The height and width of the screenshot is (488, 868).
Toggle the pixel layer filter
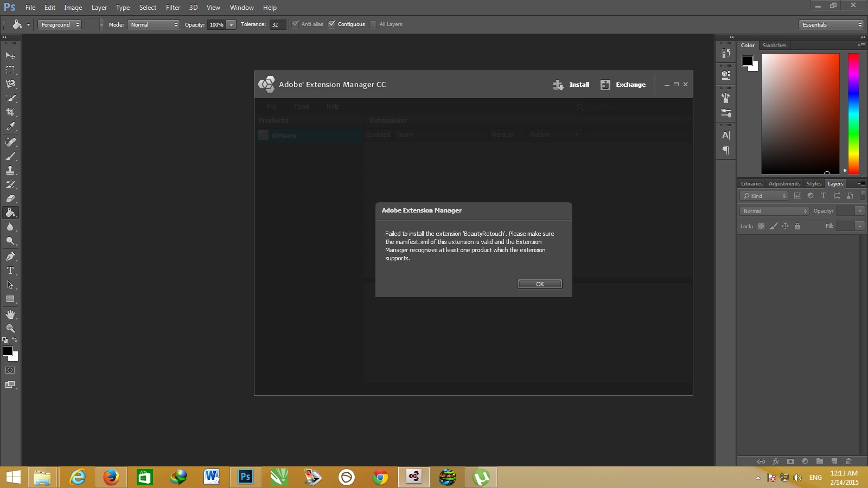tap(797, 196)
